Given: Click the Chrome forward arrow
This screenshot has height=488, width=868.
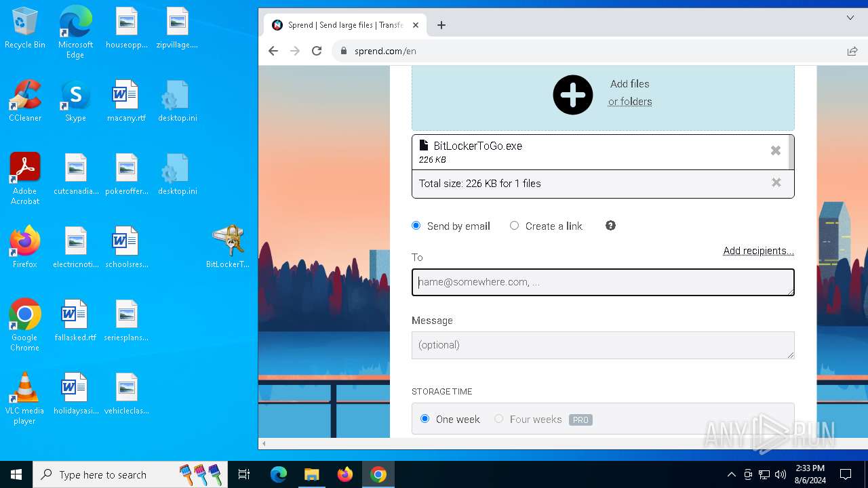Looking at the screenshot, I should [295, 51].
